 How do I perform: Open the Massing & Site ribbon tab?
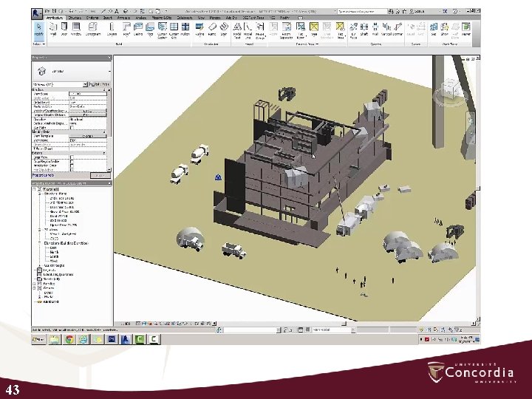point(162,18)
